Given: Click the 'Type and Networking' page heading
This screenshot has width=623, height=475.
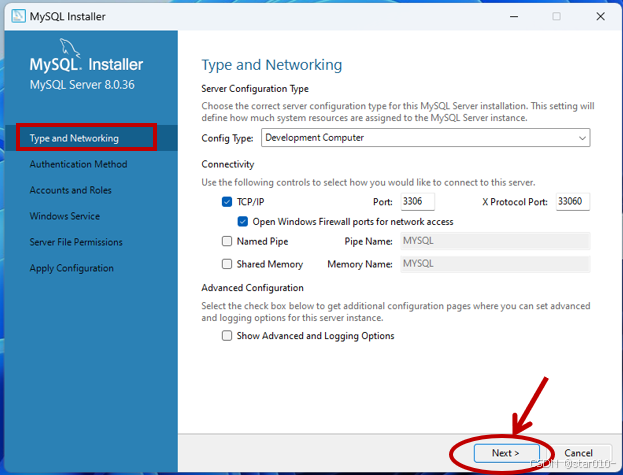Looking at the screenshot, I should click(x=272, y=65).
